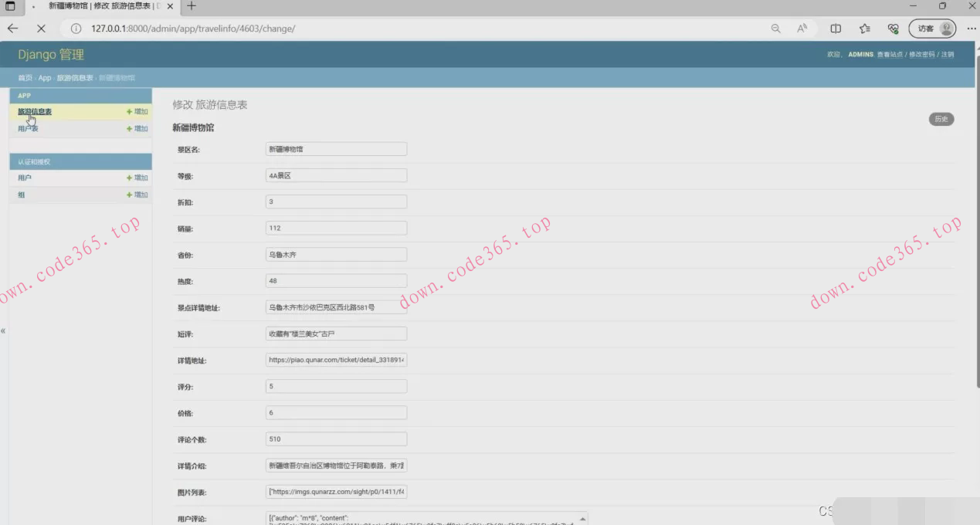This screenshot has width=980, height=525.
Task: Click the 详情地址 URL input field
Action: [x=336, y=360]
